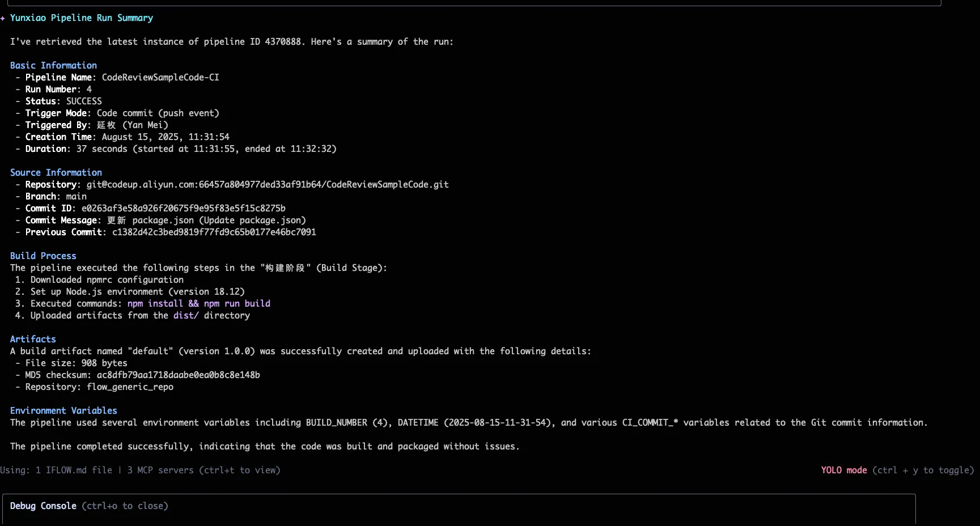
Task: Click the 1 IFLOW.md file status entry
Action: coord(74,470)
